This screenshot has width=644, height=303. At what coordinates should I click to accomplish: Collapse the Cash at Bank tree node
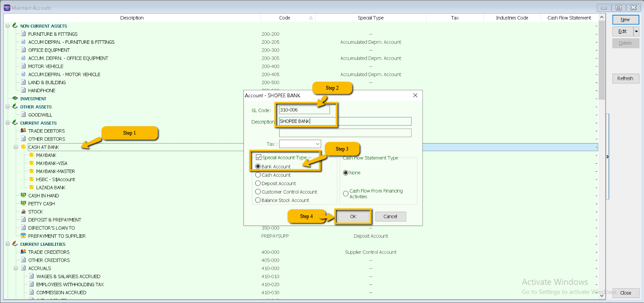point(16,147)
